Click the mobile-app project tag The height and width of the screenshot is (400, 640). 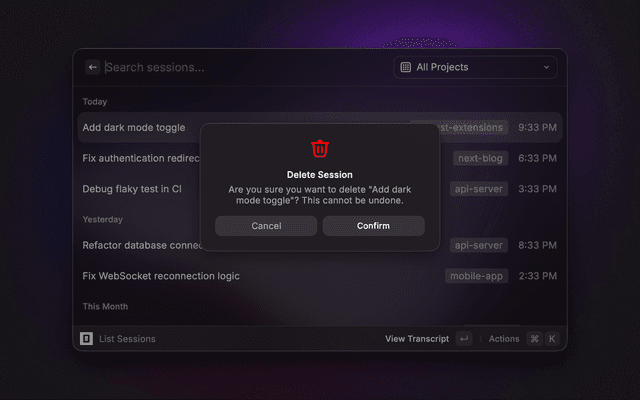point(476,276)
